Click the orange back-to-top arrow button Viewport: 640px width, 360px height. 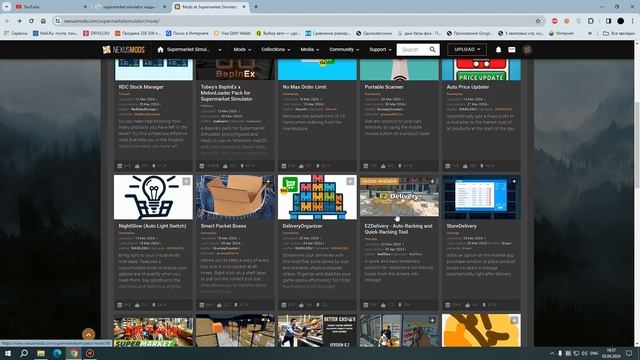pyautogui.click(x=89, y=334)
